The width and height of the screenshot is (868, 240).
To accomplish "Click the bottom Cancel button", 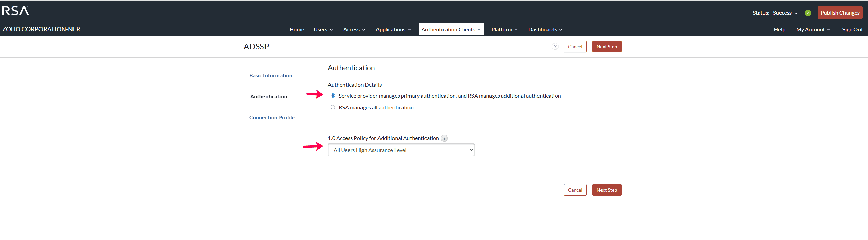I will (575, 190).
